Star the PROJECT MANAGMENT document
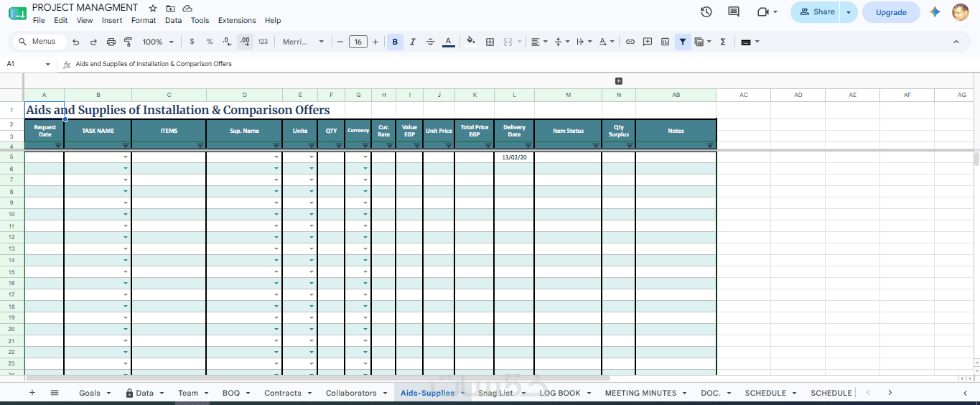980x405 pixels. 153,8
